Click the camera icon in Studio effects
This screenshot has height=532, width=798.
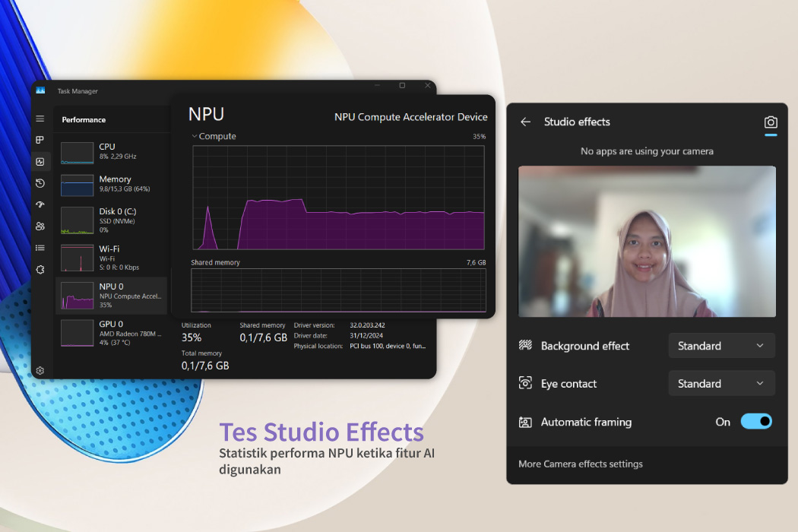tap(771, 122)
